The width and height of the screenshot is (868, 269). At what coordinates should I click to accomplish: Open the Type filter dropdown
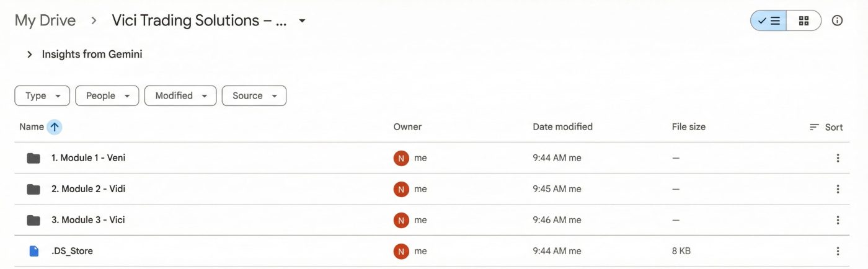click(42, 96)
